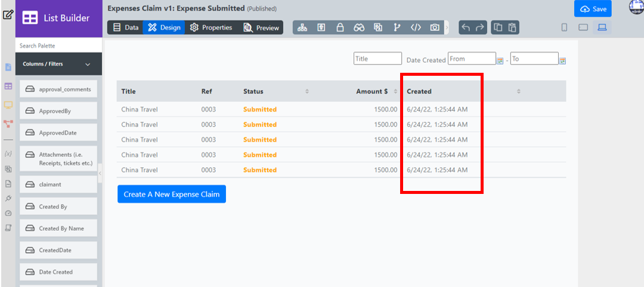Click the Search Palette field
The width and height of the screenshot is (644, 287).
[x=58, y=46]
